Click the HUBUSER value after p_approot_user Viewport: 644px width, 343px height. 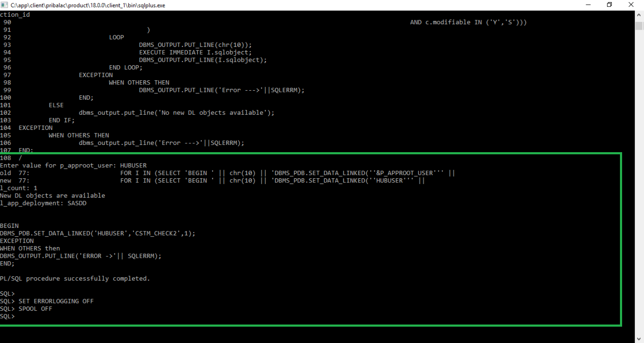click(x=134, y=165)
